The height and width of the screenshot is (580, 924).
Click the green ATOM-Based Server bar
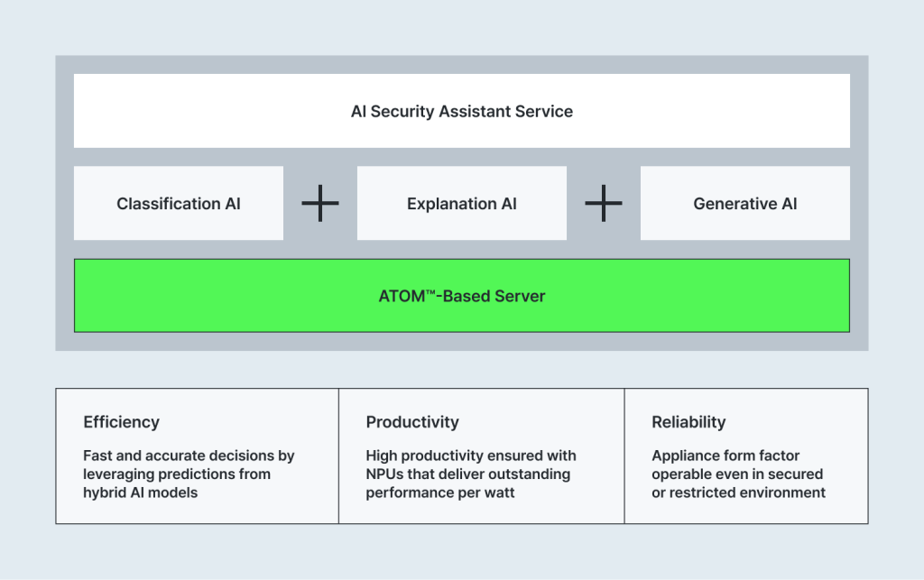461,296
